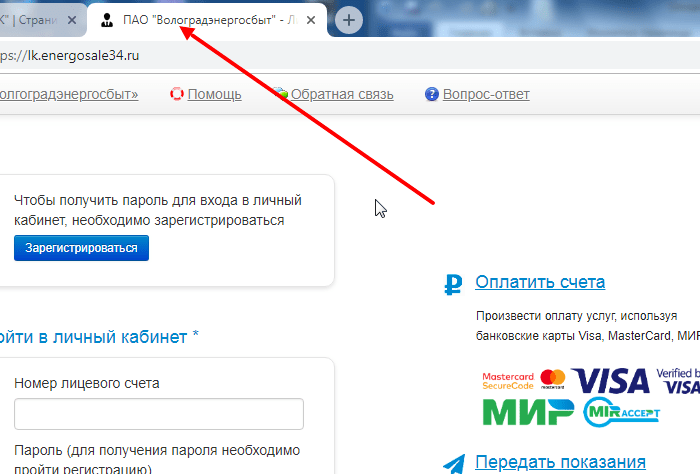Click the person favicon on the active tab
700x474 pixels.
click(107, 20)
